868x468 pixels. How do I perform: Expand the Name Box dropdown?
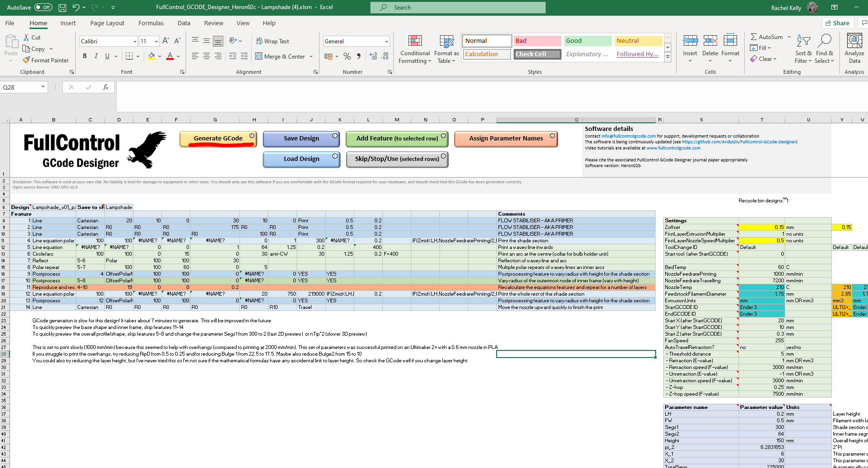pos(43,87)
